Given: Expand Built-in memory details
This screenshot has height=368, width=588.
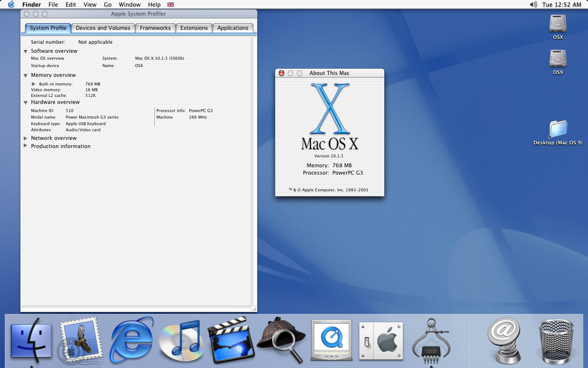Looking at the screenshot, I should point(33,84).
